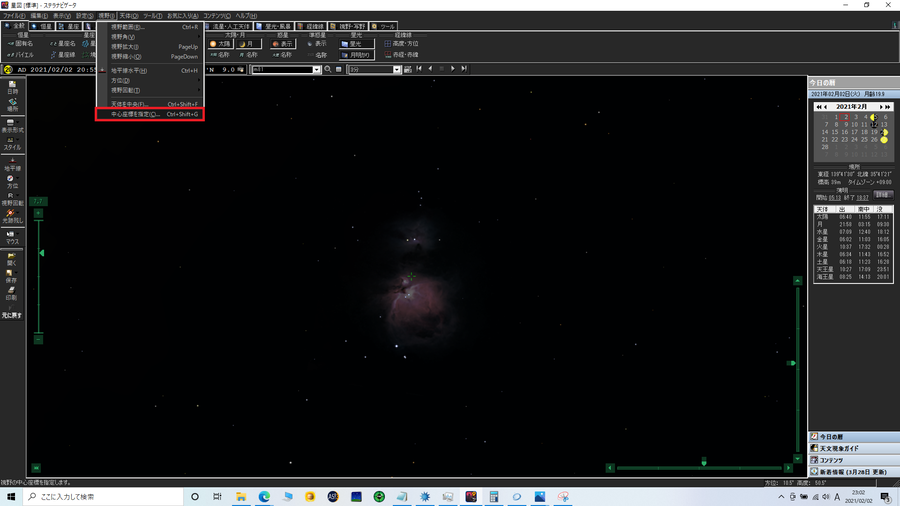Click the vertical altitude slider handle at right
900x506 pixels.
[x=792, y=363]
